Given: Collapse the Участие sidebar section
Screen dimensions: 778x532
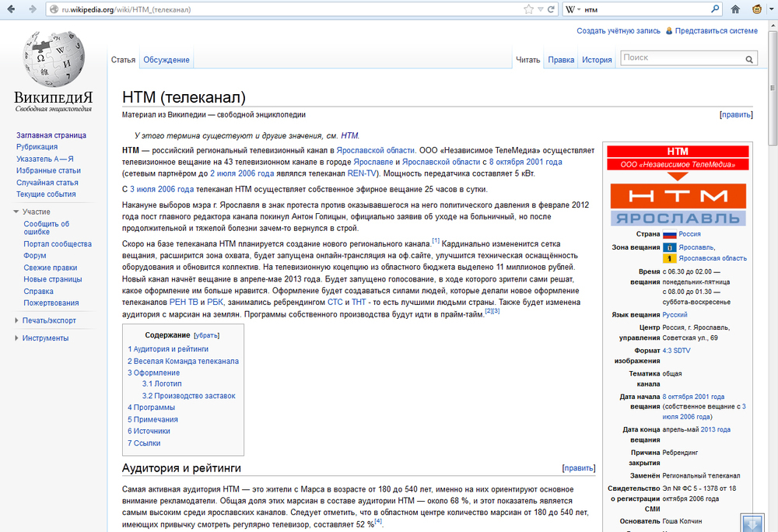Looking at the screenshot, I should pos(16,212).
